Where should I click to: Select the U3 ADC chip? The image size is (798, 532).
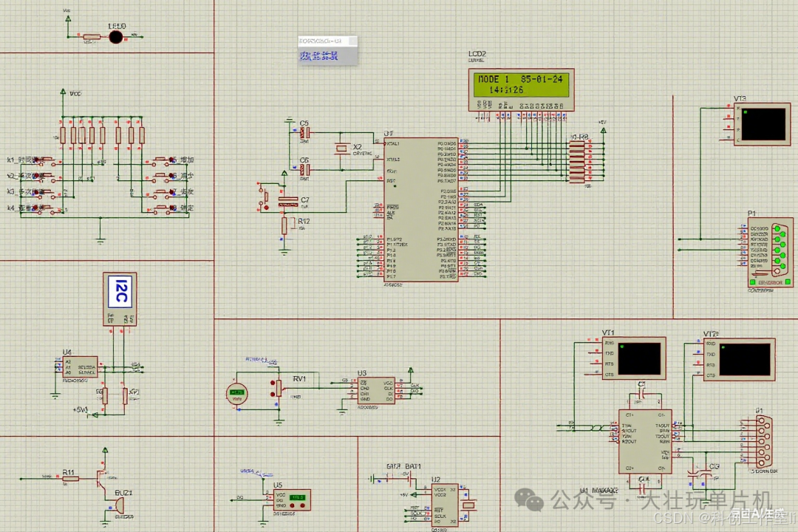pos(375,391)
